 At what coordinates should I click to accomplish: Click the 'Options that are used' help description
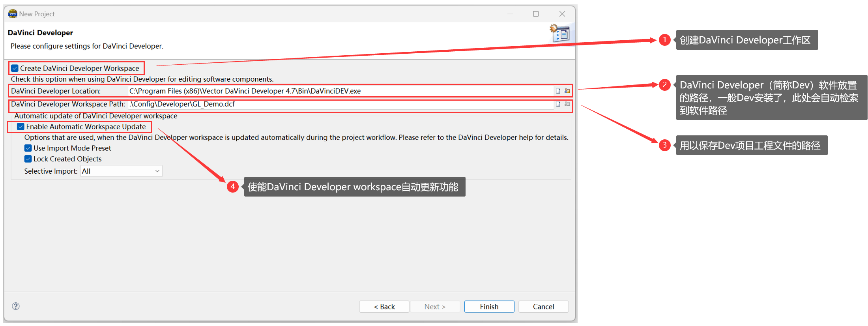point(296,137)
